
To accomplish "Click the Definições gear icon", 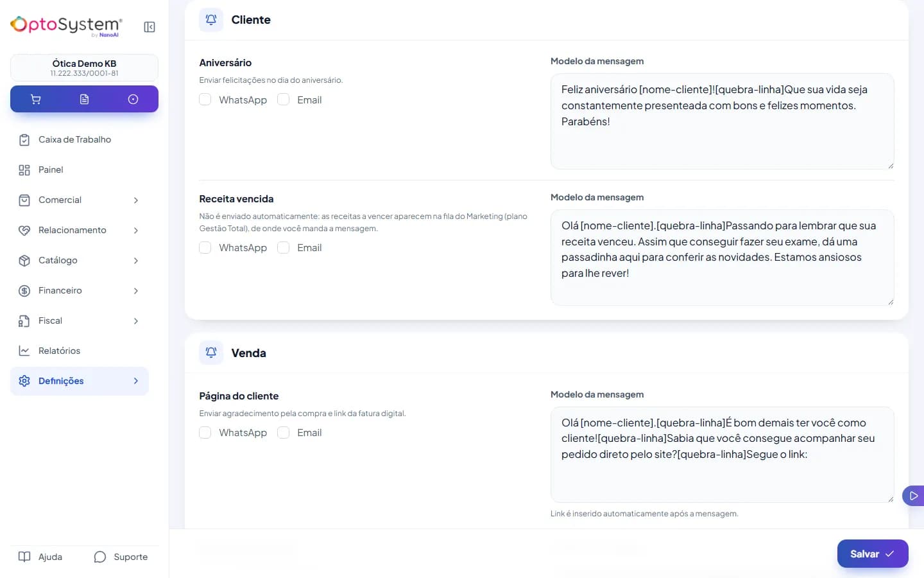I will coord(24,381).
